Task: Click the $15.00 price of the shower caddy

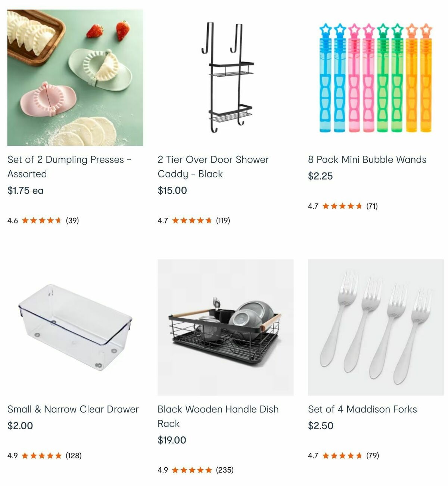Action: pyautogui.click(x=171, y=191)
